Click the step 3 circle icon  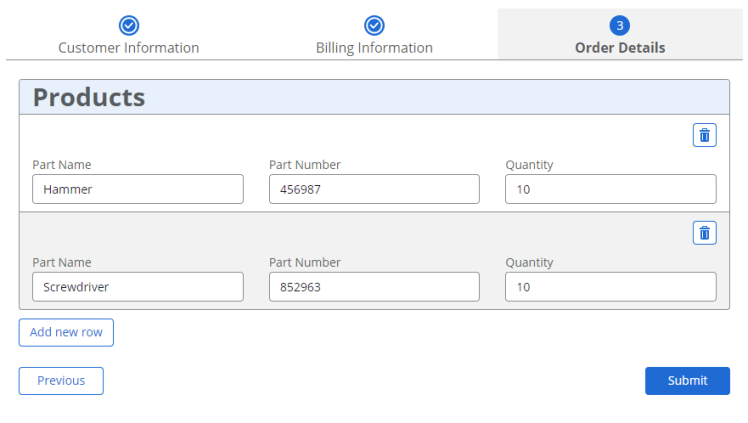tap(620, 26)
